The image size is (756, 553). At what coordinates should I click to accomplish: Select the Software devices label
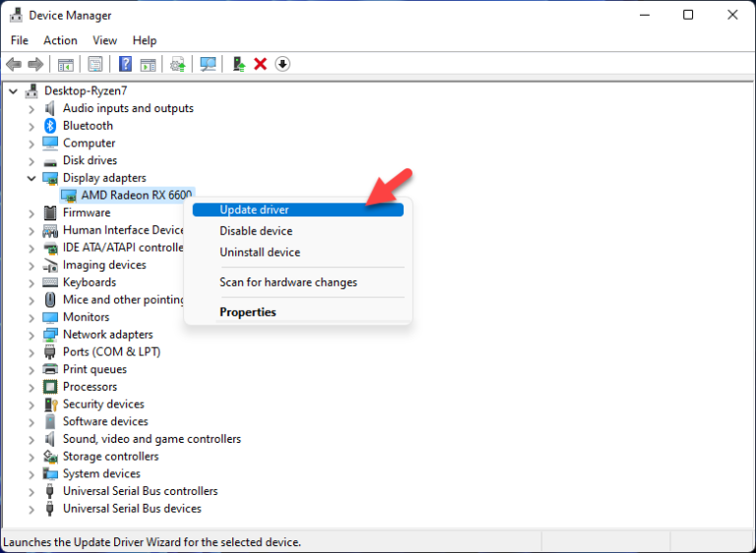(x=105, y=421)
